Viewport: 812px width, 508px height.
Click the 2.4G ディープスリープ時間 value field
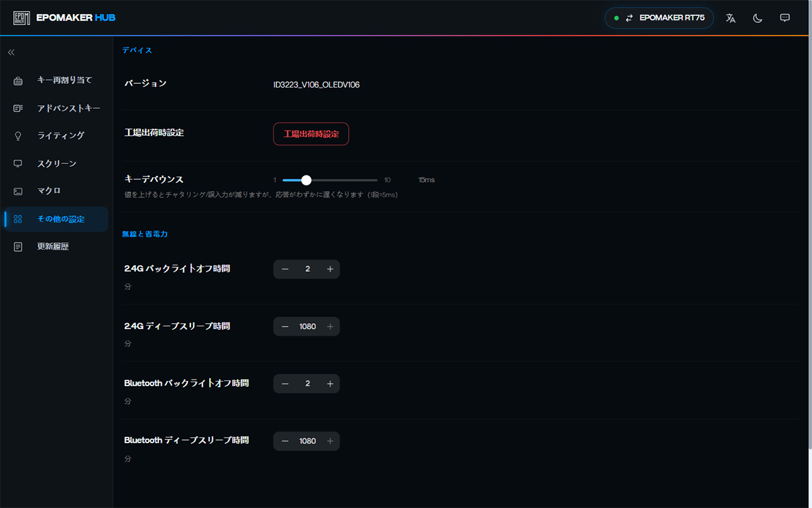(x=308, y=326)
